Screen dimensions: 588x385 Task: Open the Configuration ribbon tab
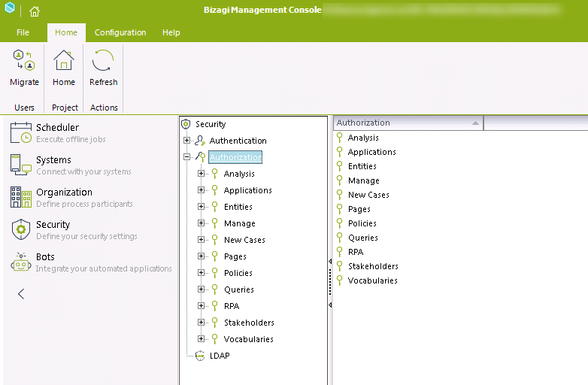coord(120,32)
